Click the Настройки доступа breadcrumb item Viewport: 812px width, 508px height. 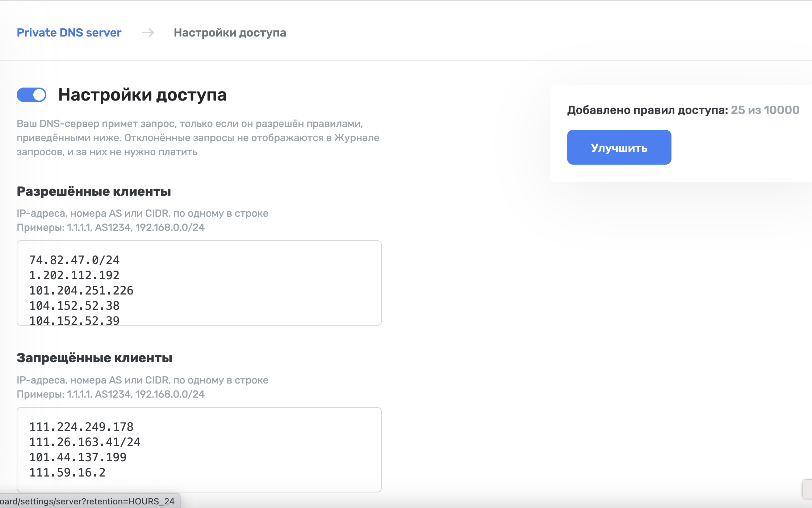pos(230,33)
